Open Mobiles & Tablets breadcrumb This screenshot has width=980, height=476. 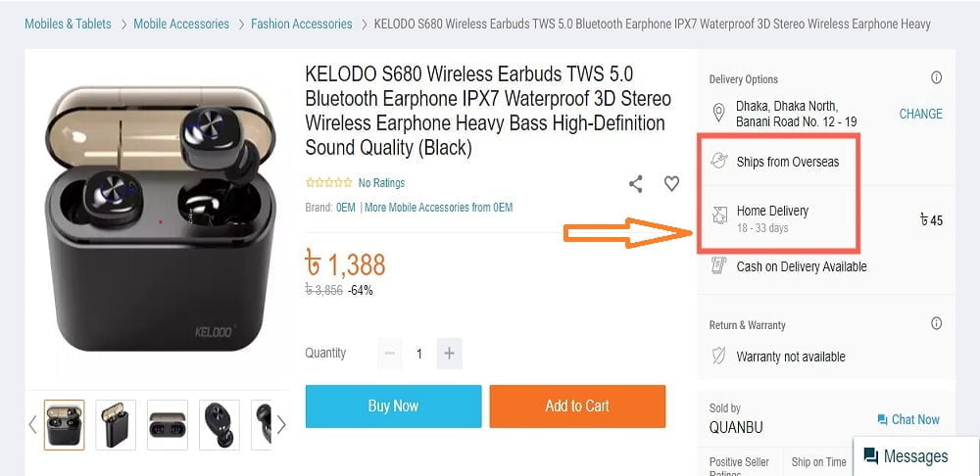click(x=68, y=24)
